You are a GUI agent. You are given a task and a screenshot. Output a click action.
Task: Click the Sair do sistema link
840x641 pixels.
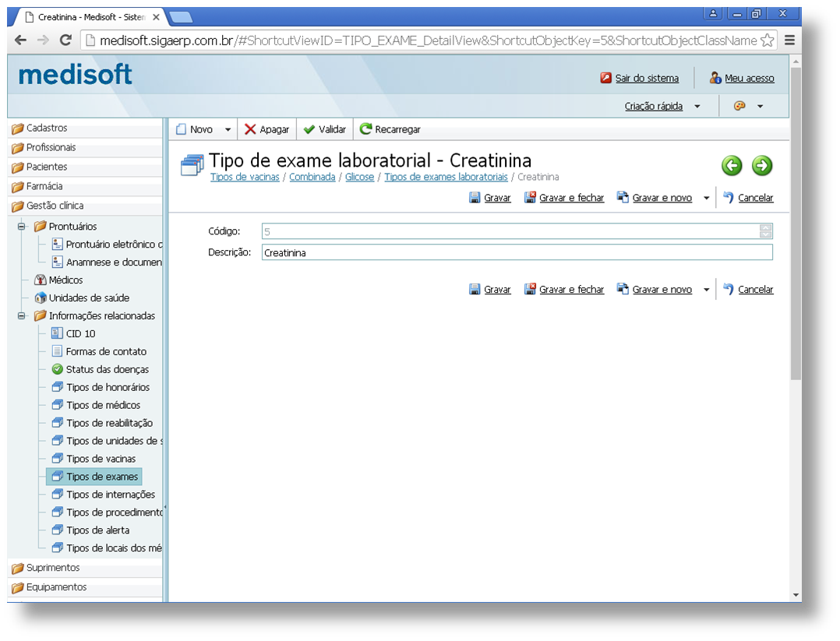[647, 78]
